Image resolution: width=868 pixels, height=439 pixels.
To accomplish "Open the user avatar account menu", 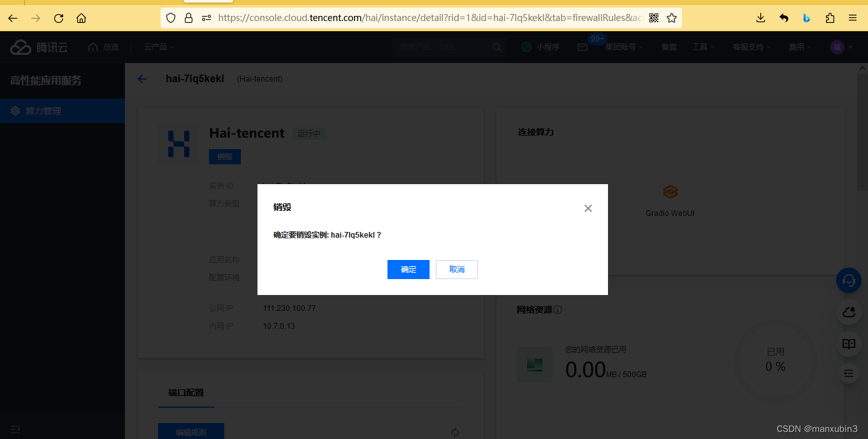I will click(x=841, y=47).
